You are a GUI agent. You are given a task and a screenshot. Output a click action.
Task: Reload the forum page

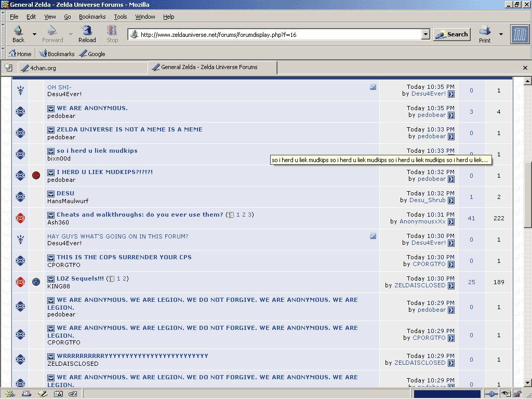coord(87,34)
